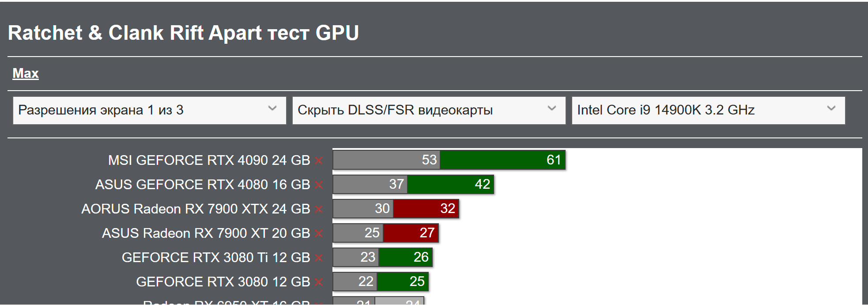Remove GeForce RTX 3080 12 GB row
The height and width of the screenshot is (305, 868).
click(x=319, y=282)
